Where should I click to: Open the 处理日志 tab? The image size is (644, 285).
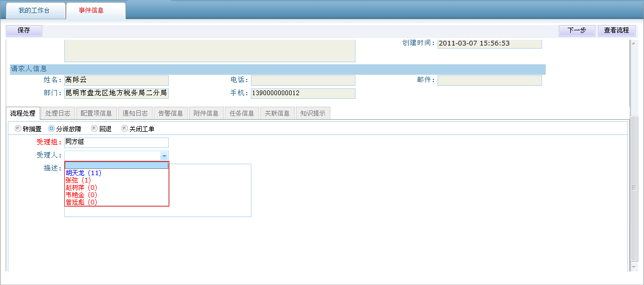coord(57,113)
